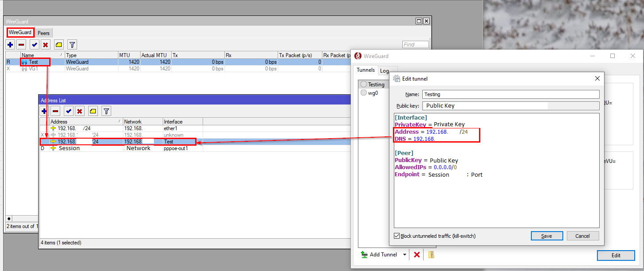Screen dimensions: 644x271
Task: Click the Public key field
Action: click(510, 106)
